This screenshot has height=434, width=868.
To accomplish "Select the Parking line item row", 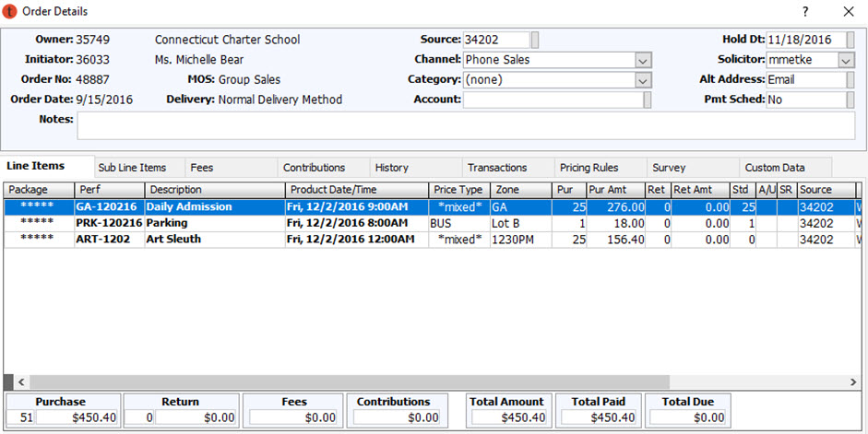I will 433,223.
